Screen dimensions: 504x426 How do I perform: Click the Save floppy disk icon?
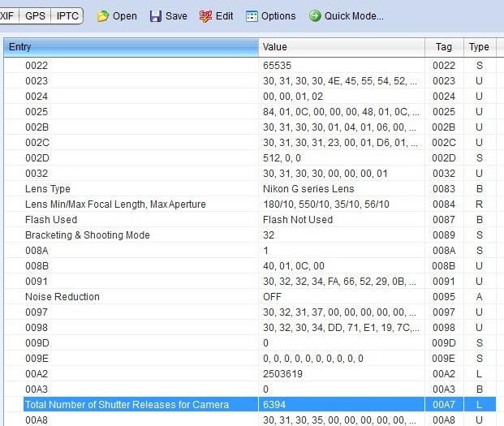click(x=155, y=16)
